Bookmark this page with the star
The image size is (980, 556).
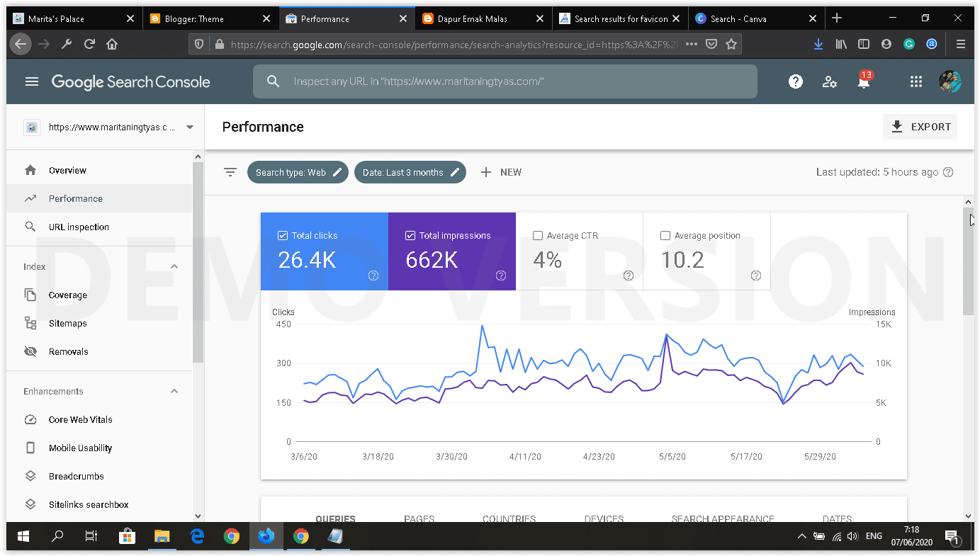tap(731, 44)
